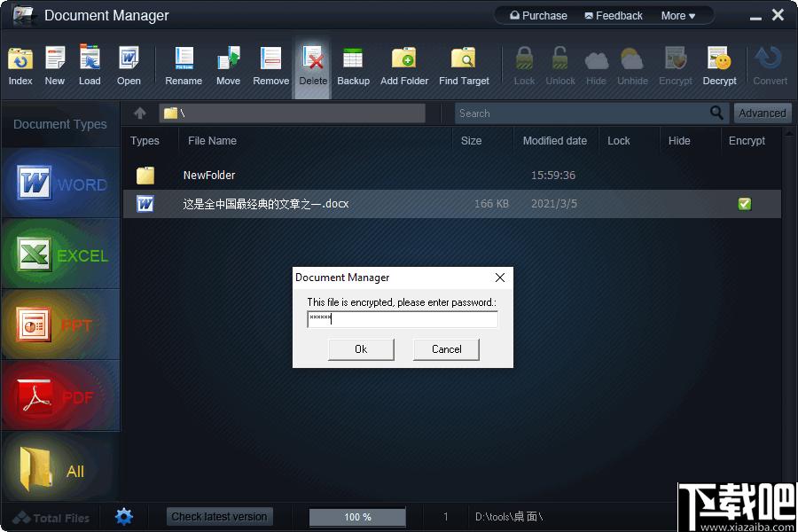Click Ok in password dialog
Screen dimensions: 798x532
[361, 349]
